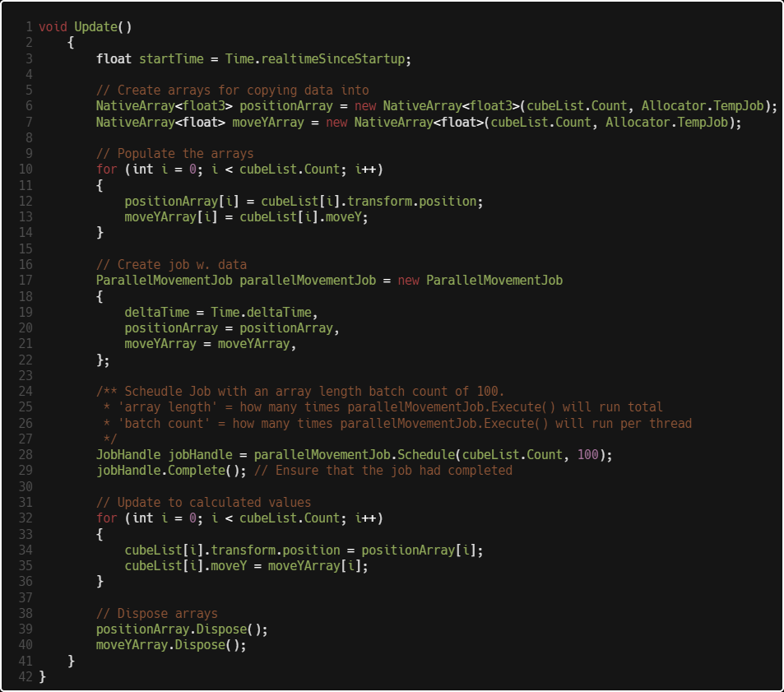This screenshot has width=784, height=692.
Task: Click the parallelMovementJob variable on line 17
Action: tap(308, 281)
